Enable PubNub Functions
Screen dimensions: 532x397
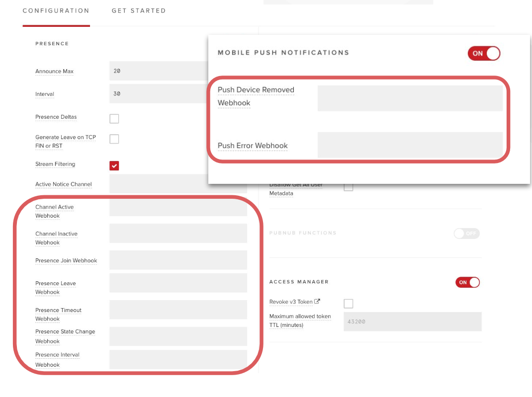coord(466,234)
